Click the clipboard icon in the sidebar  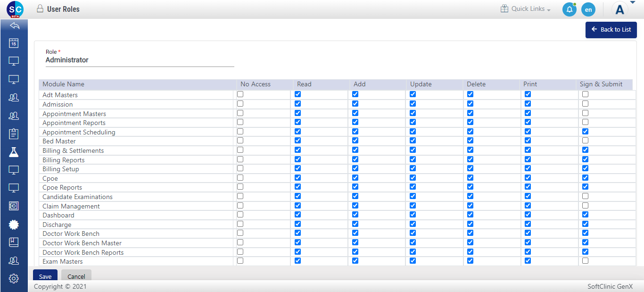click(13, 134)
